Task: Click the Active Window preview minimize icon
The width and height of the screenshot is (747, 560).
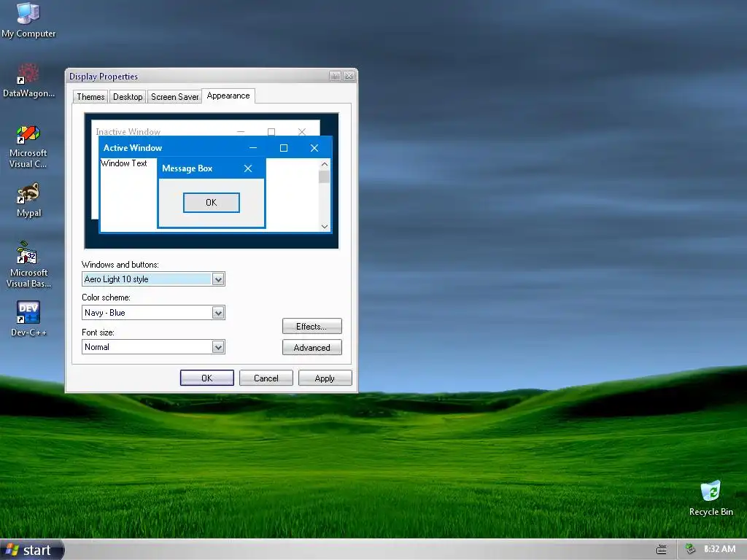Action: pyautogui.click(x=253, y=148)
